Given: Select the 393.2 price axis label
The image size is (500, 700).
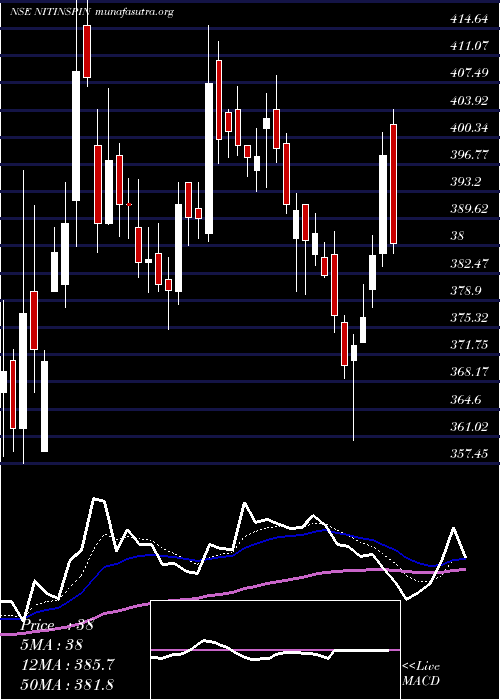Looking at the screenshot, I should pos(465,182).
